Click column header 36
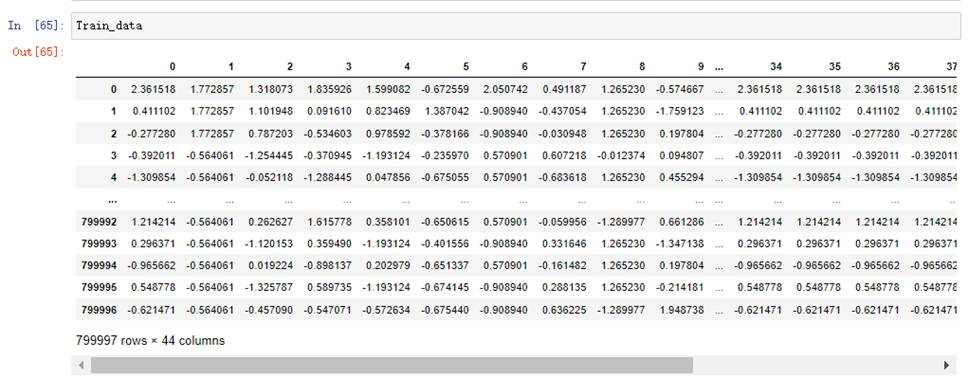 click(x=893, y=67)
